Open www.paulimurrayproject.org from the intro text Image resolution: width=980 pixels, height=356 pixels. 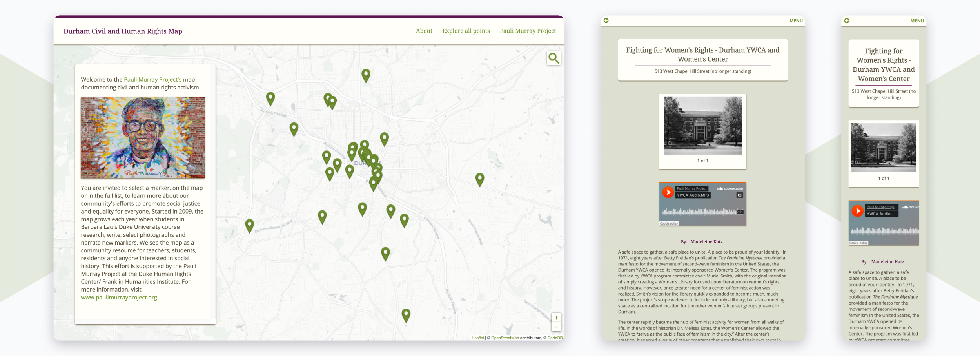119,297
